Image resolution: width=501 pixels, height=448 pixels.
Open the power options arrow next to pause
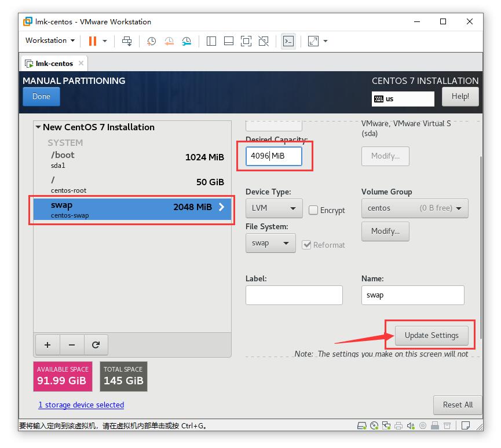pos(104,41)
